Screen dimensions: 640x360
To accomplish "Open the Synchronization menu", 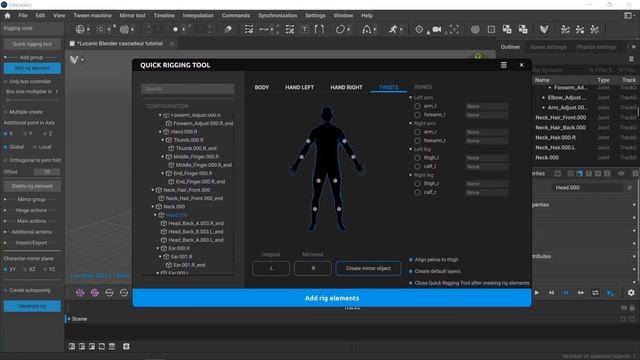I will coord(278,16).
